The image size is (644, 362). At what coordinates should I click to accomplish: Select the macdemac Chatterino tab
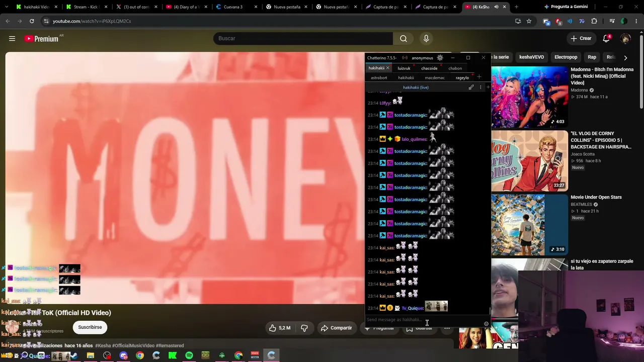(x=435, y=78)
